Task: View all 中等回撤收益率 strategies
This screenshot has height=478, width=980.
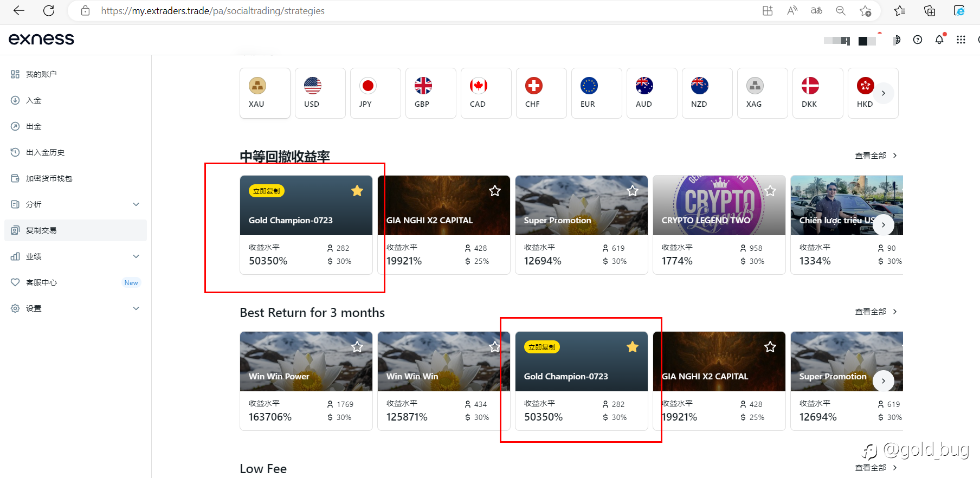Action: [x=876, y=156]
